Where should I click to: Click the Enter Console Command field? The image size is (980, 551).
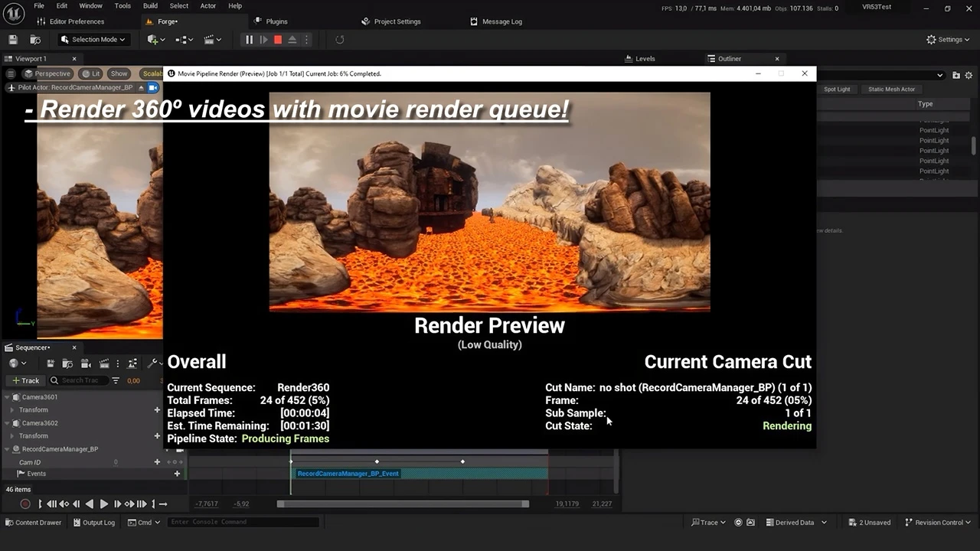click(243, 523)
